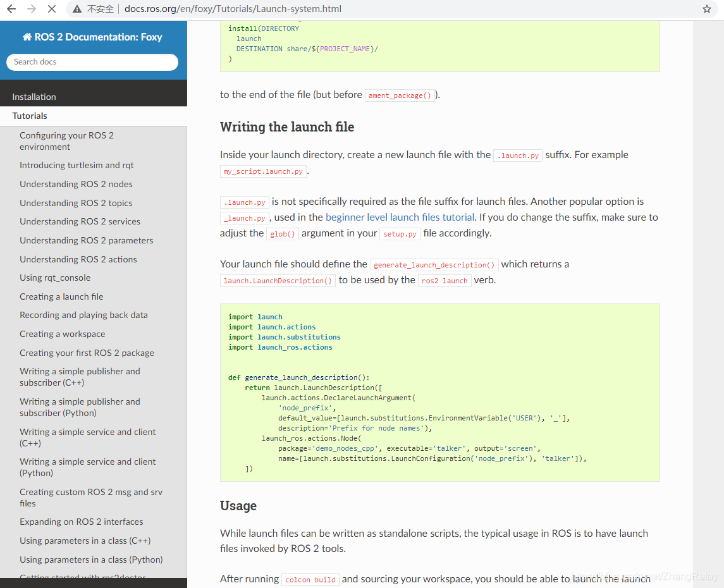Open publisher and subscriber (C++) tutorial
The height and width of the screenshot is (588, 724).
click(x=80, y=377)
